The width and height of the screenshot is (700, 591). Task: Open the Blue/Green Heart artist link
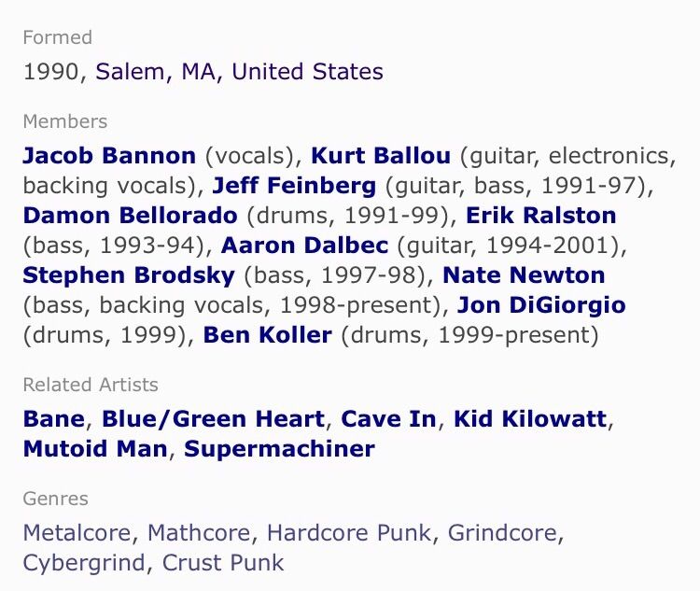[213, 419]
